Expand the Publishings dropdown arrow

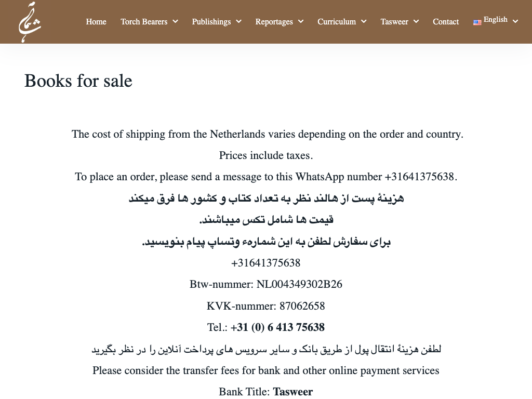coord(238,21)
